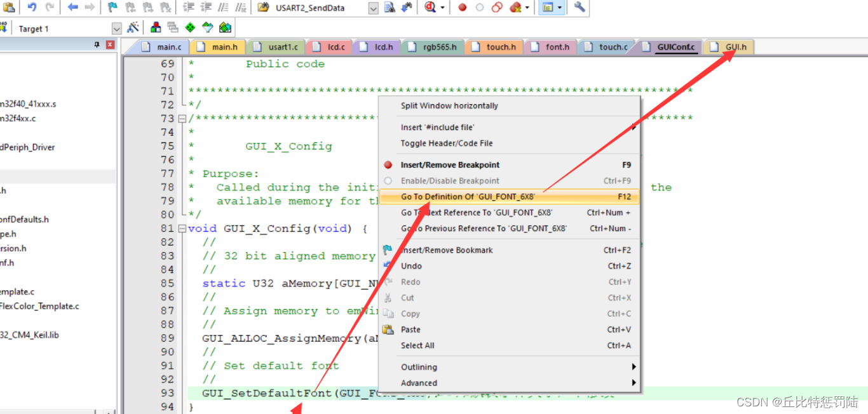
Task: Navigate forwards with right arrow icon
Action: (x=90, y=7)
